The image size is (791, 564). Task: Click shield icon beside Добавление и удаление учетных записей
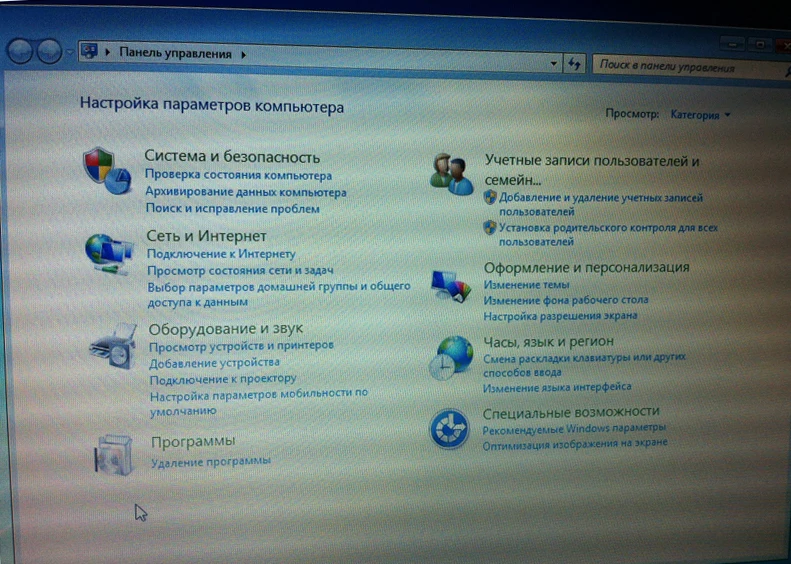[489, 197]
